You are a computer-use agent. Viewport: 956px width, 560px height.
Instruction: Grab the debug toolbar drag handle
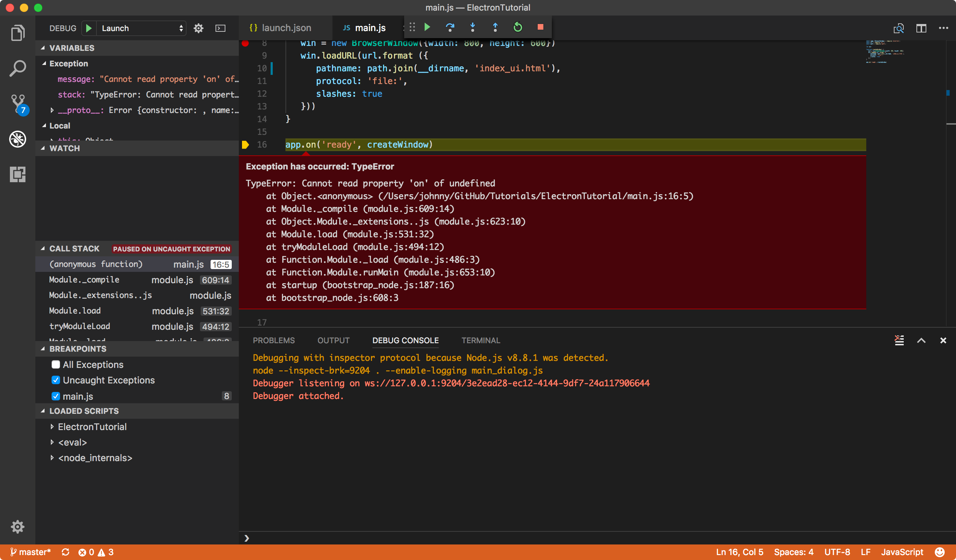coord(412,27)
